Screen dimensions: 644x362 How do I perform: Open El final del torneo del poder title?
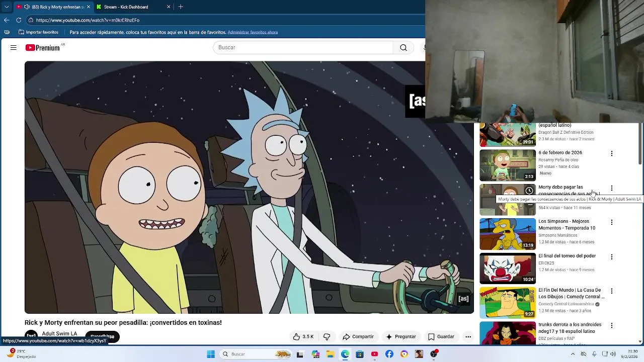coord(567,256)
